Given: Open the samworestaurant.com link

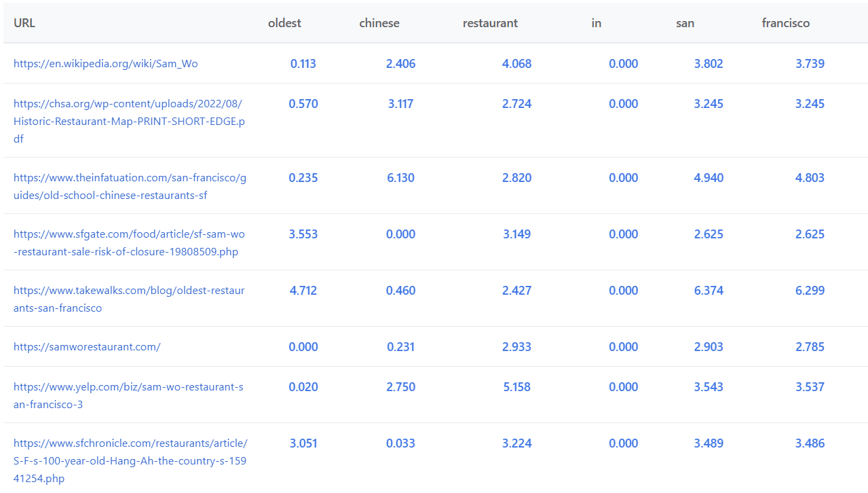Looking at the screenshot, I should coord(87,347).
